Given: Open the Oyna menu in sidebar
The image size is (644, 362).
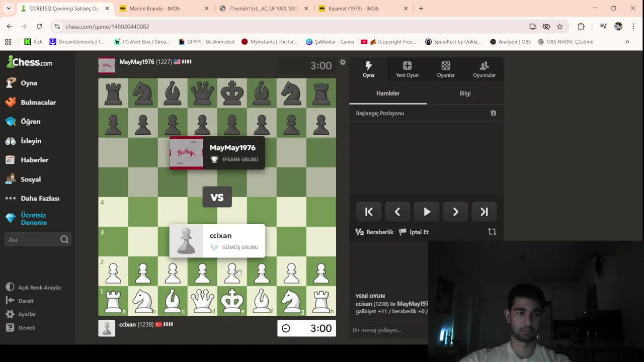Looking at the screenshot, I should (x=29, y=83).
